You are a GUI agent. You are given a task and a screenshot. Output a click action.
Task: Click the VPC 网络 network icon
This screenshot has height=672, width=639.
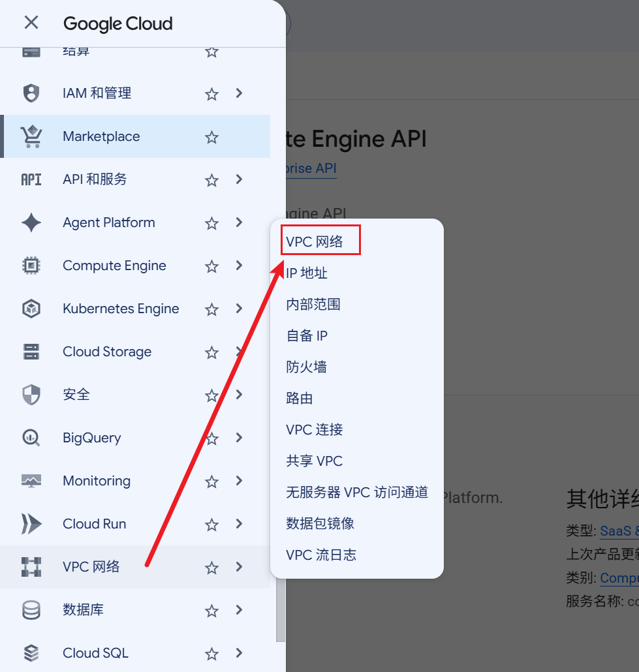click(31, 567)
